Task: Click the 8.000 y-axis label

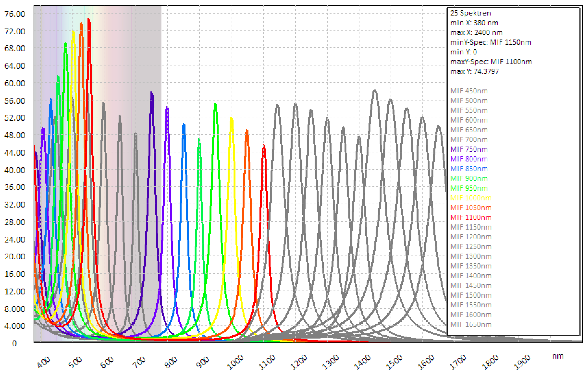Action: click(15, 309)
